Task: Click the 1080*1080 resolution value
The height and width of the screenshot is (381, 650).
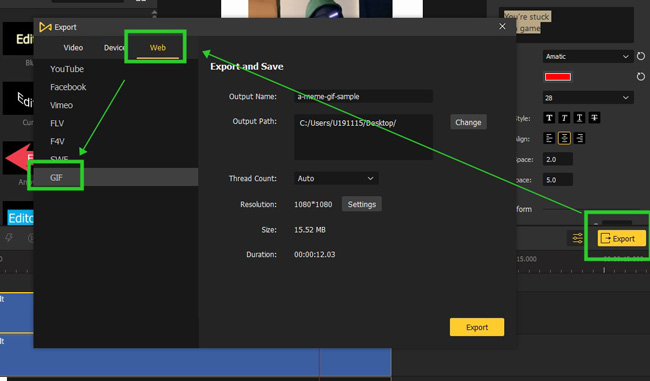Action: click(x=313, y=204)
